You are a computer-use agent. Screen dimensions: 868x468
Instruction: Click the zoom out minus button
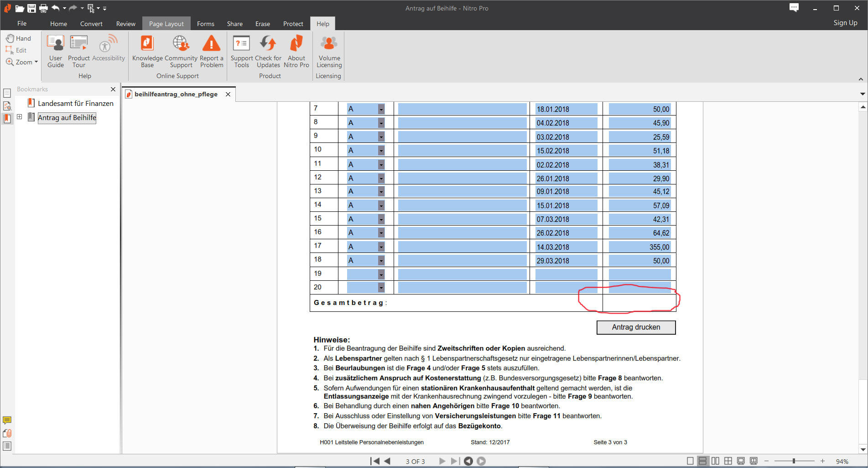(766, 461)
